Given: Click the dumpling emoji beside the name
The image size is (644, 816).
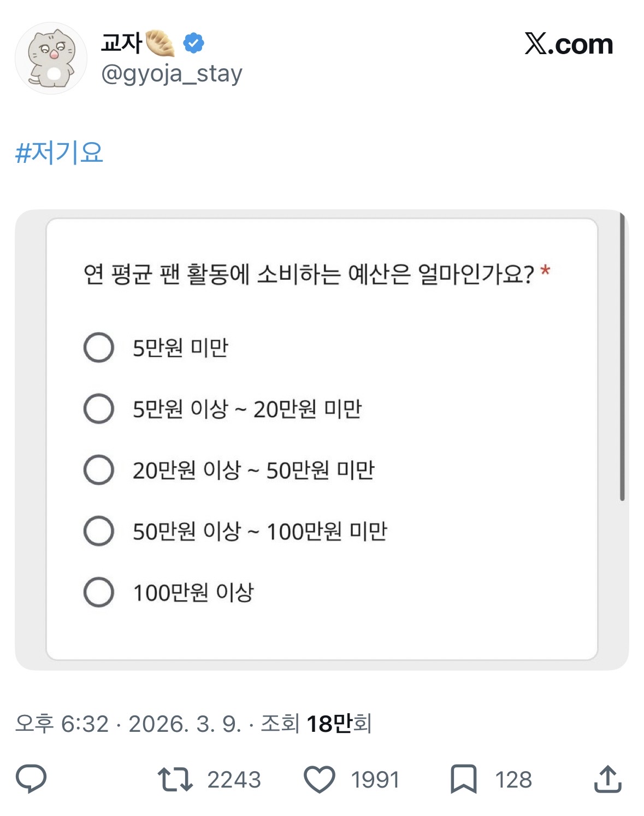Looking at the screenshot, I should click(160, 43).
